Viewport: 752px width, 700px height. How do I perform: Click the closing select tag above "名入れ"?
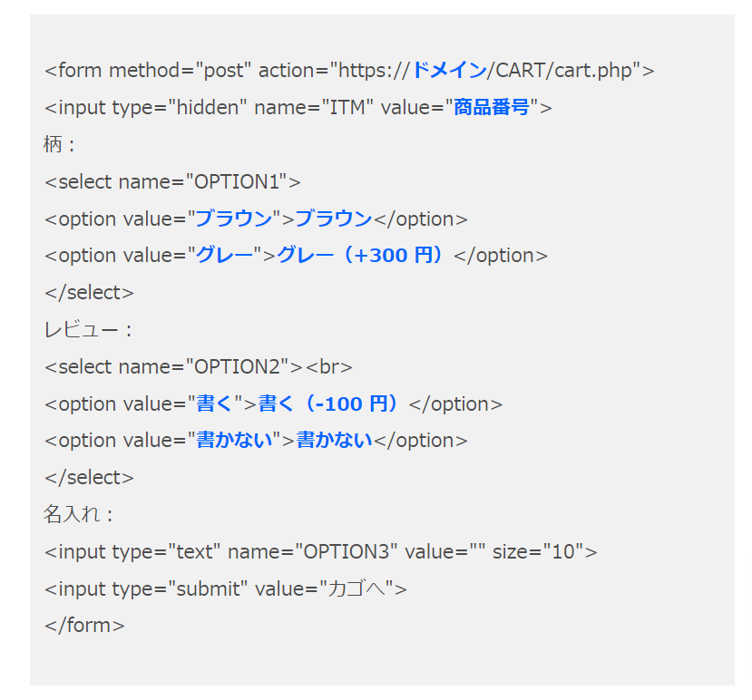(x=89, y=477)
